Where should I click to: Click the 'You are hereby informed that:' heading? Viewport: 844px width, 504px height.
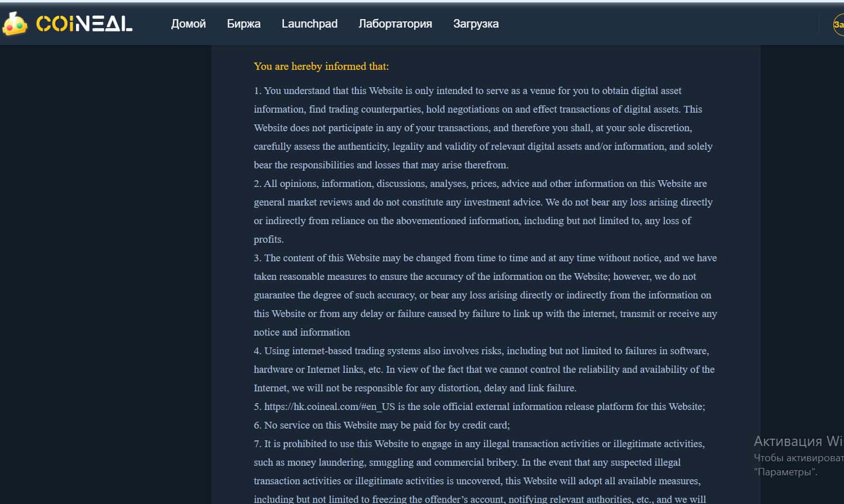[x=321, y=66]
